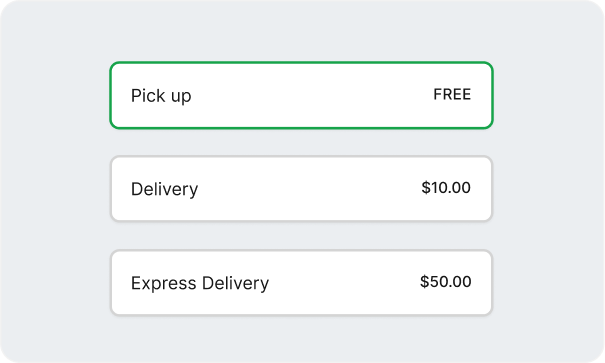
Task: Click the green-outlined selected card
Action: tap(301, 95)
